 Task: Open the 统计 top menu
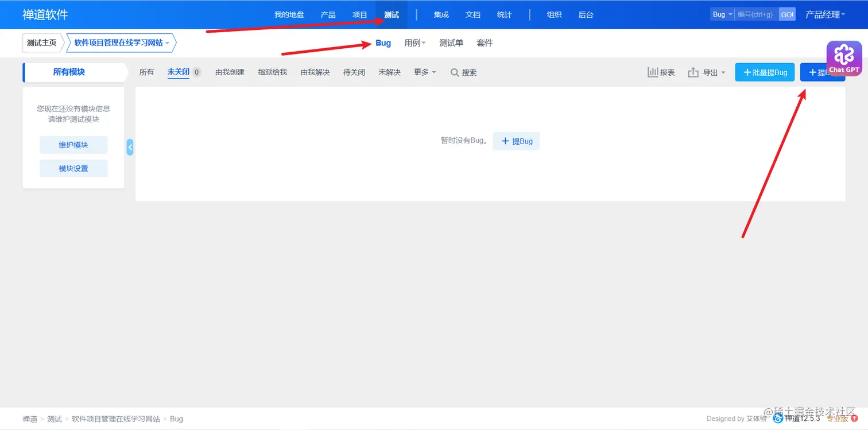point(505,14)
